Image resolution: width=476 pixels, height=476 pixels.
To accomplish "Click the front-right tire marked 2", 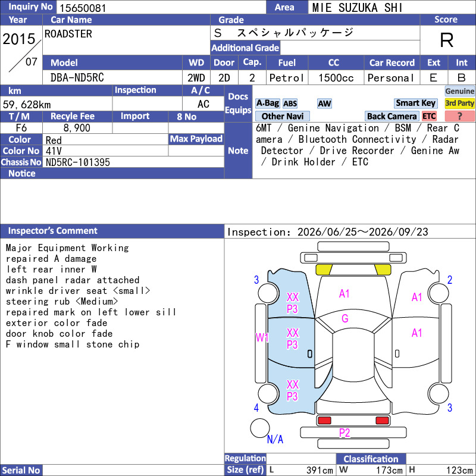I will pyautogui.click(x=439, y=293).
